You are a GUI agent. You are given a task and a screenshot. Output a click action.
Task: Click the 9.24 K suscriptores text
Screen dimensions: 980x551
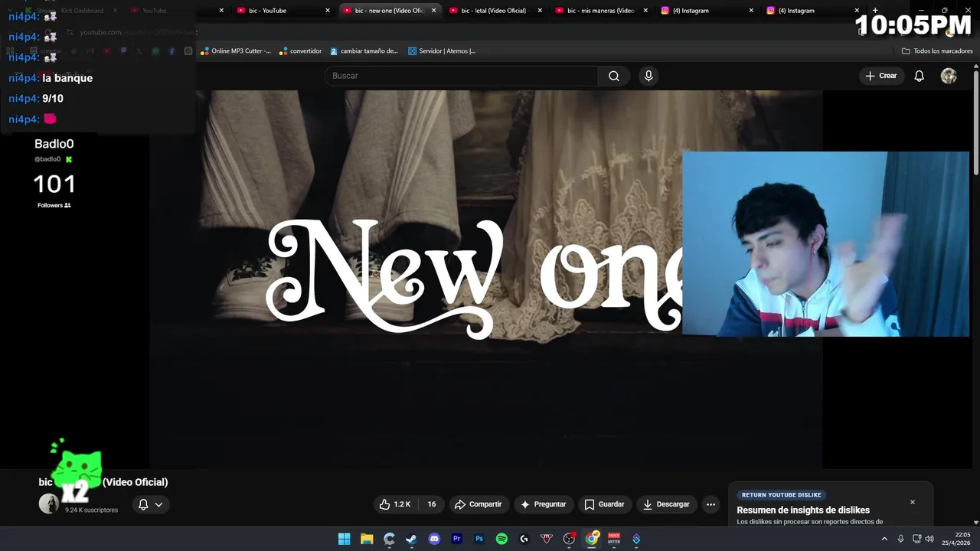(91, 510)
